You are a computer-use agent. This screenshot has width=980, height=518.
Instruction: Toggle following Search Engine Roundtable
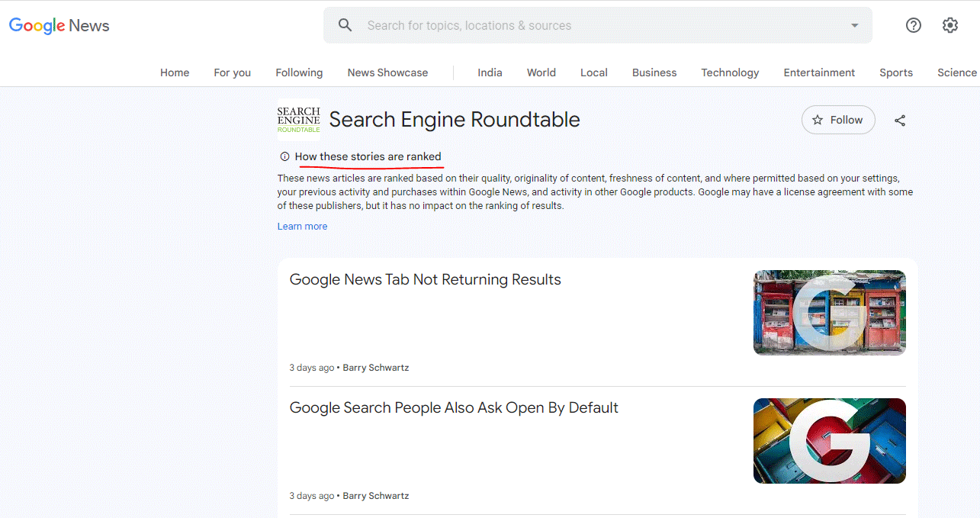(x=838, y=120)
